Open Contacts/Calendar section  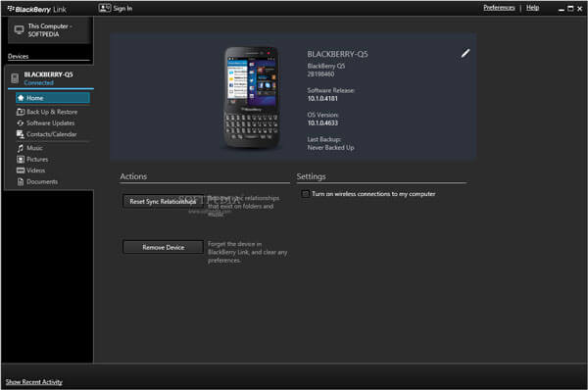(47, 134)
